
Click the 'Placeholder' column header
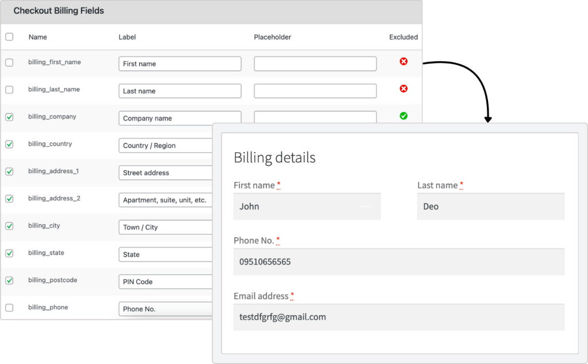(x=272, y=37)
